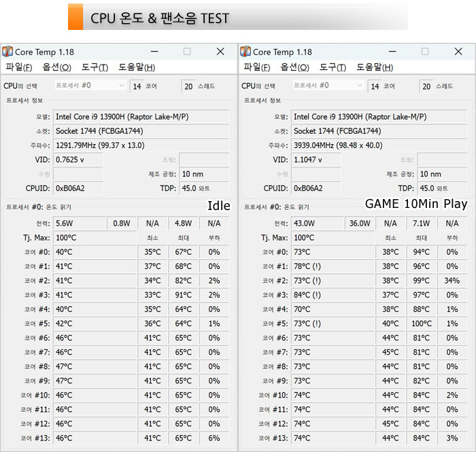
Task: Click Core Temp app icon in Idle window
Action: [7, 52]
